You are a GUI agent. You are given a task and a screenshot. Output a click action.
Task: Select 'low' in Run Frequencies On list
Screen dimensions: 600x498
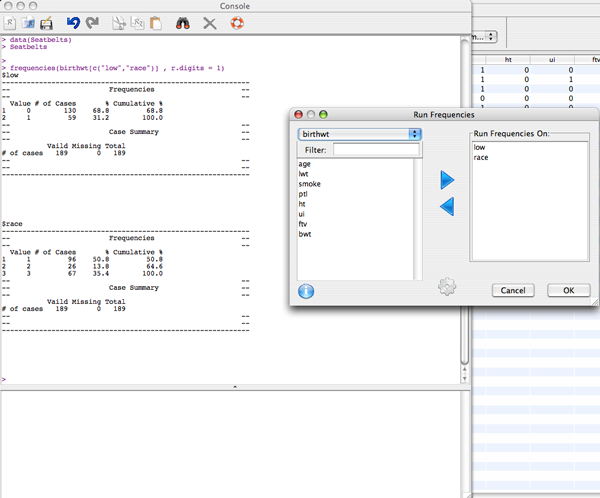[x=479, y=147]
